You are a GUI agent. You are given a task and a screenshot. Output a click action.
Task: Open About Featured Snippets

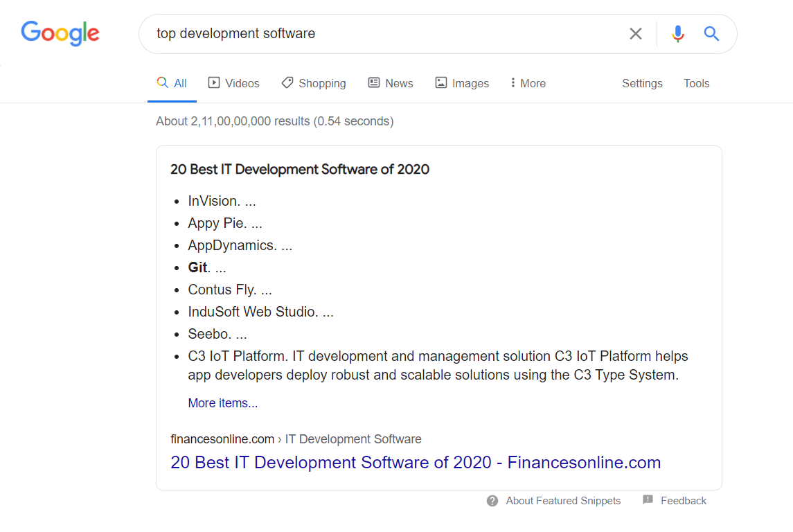(563, 501)
